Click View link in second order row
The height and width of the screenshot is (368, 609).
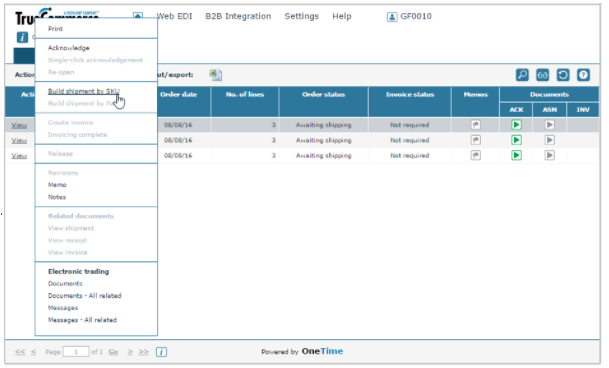pos(19,140)
